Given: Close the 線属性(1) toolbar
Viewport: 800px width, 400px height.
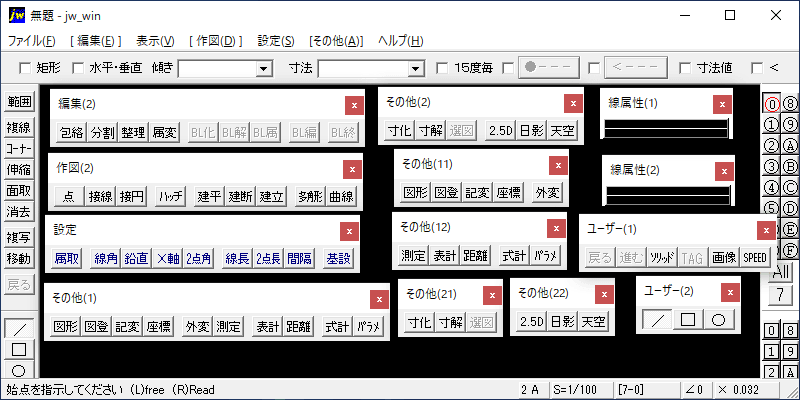Looking at the screenshot, I should coord(722,104).
